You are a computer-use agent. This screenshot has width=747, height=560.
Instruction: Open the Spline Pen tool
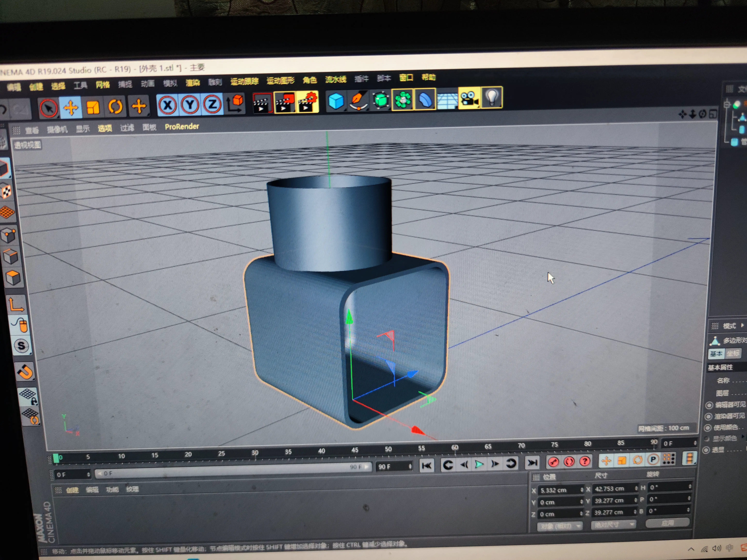click(x=358, y=100)
